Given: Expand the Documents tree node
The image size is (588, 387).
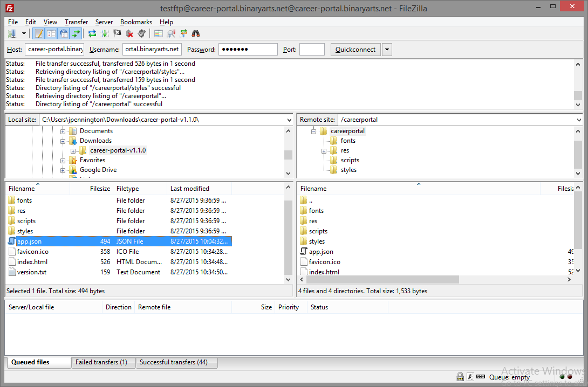Looking at the screenshot, I should (63, 132).
